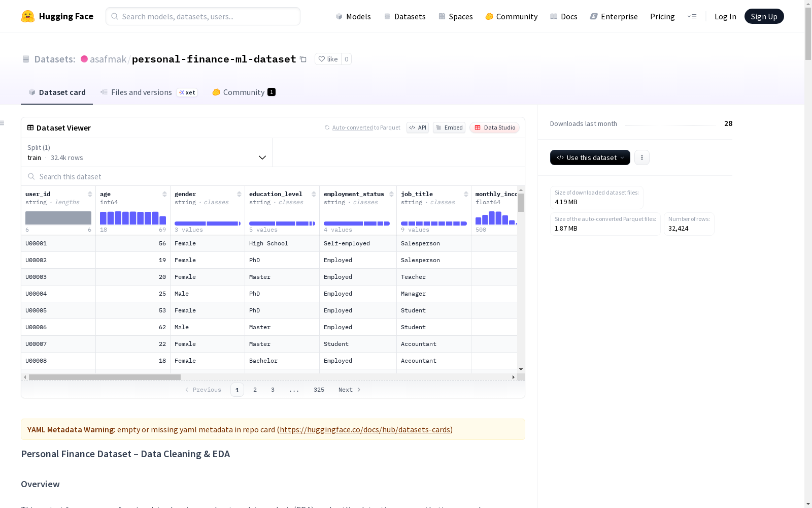The height and width of the screenshot is (508, 812).
Task: Open the asafmak profile link
Action: pyautogui.click(x=108, y=59)
